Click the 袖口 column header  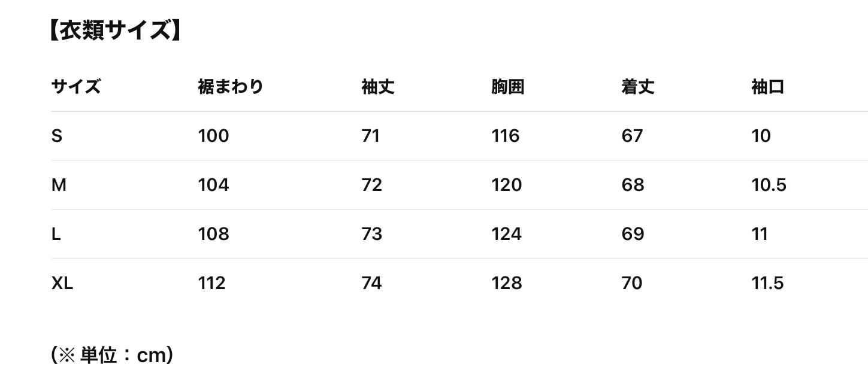point(767,87)
